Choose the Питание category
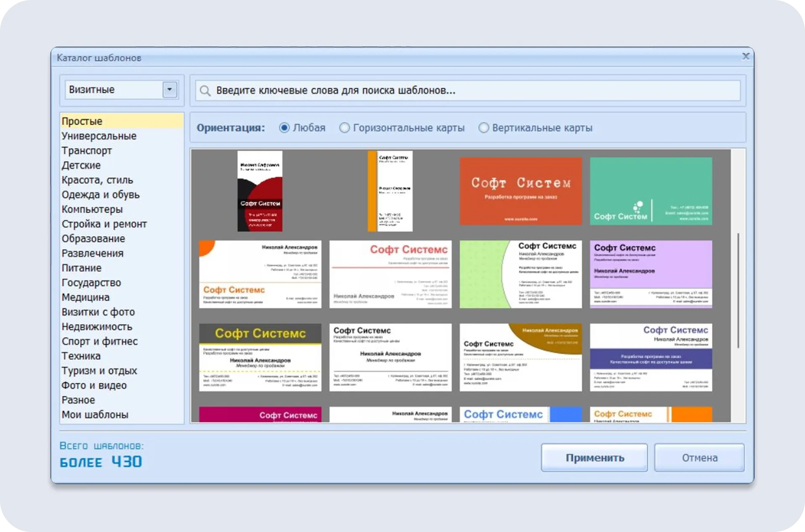Viewport: 805px width, 532px height. (122, 268)
